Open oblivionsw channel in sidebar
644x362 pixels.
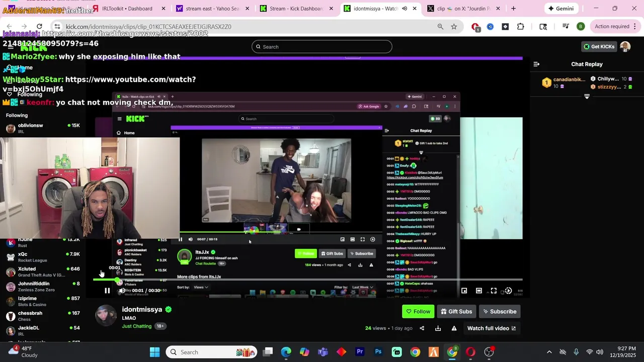click(x=43, y=128)
